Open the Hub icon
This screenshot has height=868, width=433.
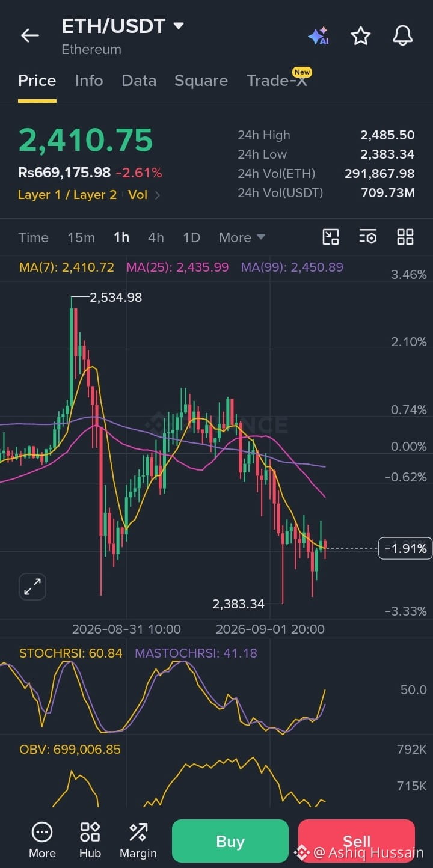90,840
